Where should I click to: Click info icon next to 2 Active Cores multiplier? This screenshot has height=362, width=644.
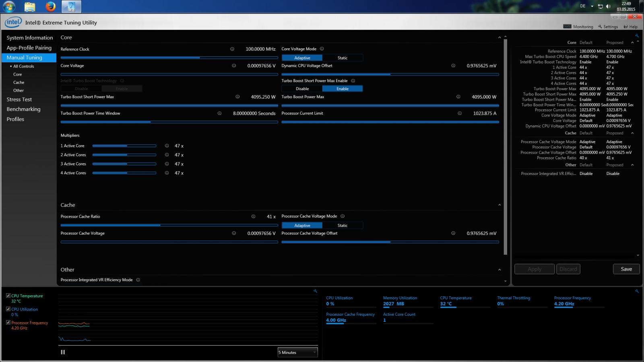(167, 155)
